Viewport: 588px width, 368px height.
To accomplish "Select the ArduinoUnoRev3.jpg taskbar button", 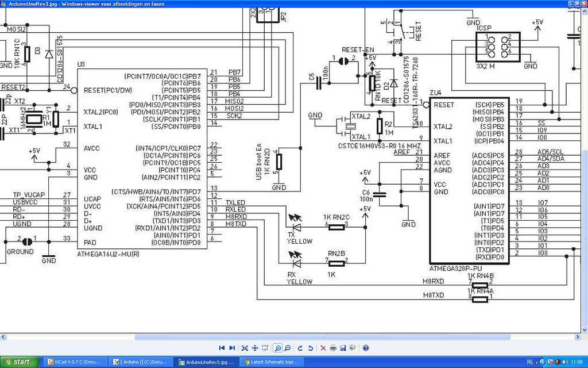I will (206, 362).
